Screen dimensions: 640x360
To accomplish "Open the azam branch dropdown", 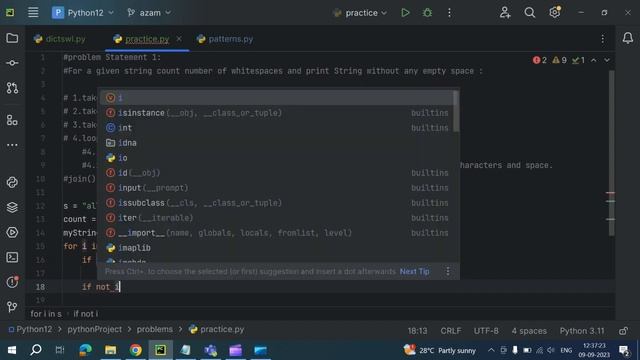I will [x=149, y=13].
